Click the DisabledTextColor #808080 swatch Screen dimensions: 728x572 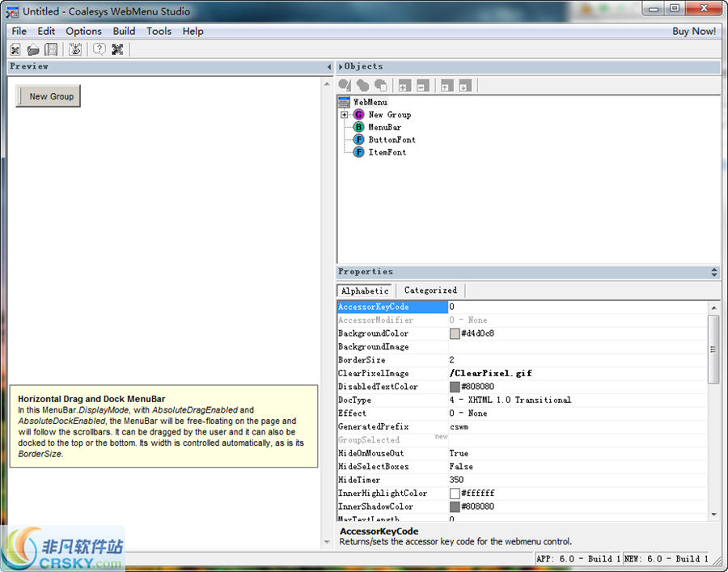[455, 387]
